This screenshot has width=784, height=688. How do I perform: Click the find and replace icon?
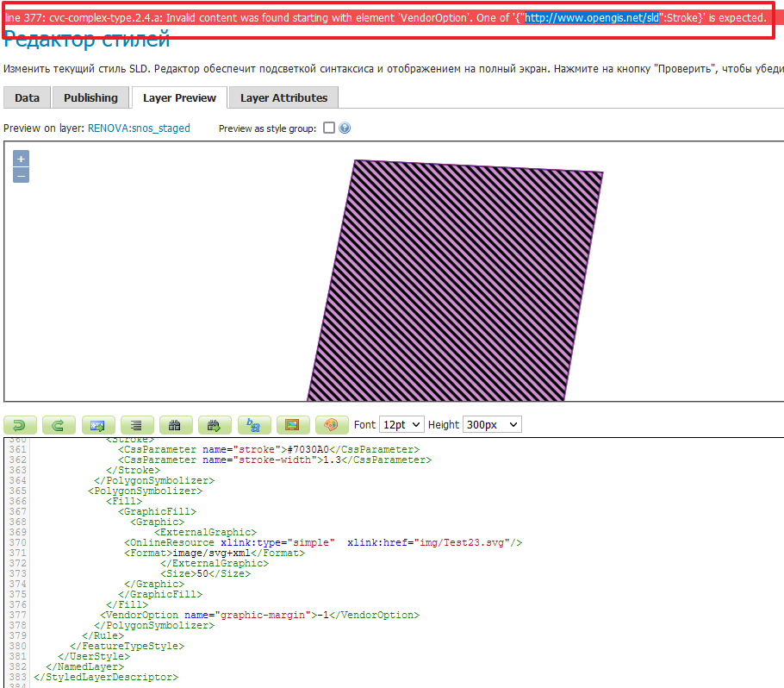pos(254,425)
